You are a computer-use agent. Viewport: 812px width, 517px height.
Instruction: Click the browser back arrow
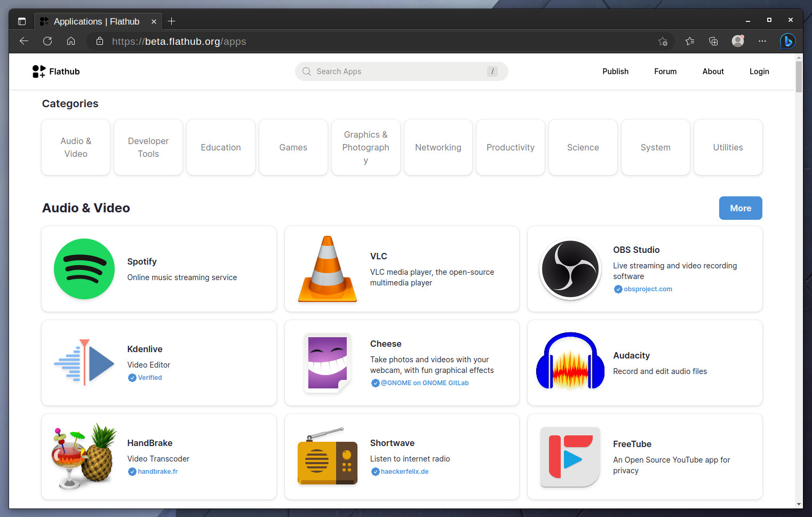click(x=24, y=41)
